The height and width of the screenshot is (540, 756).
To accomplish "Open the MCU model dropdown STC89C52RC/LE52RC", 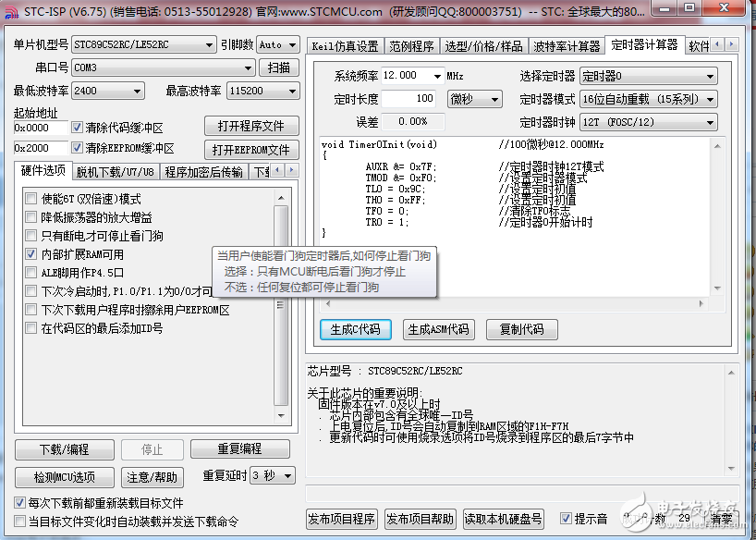I will [143, 44].
